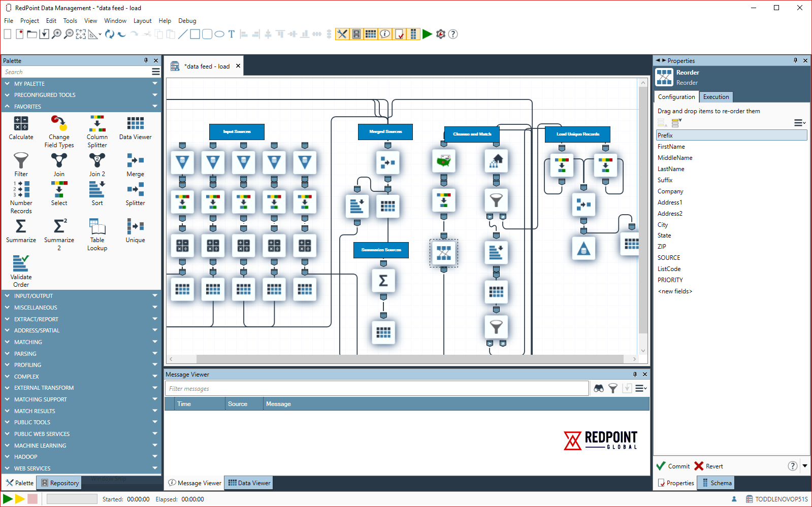Viewport: 812px width, 507px height.
Task: Click the execution progress bar
Action: (x=72, y=499)
